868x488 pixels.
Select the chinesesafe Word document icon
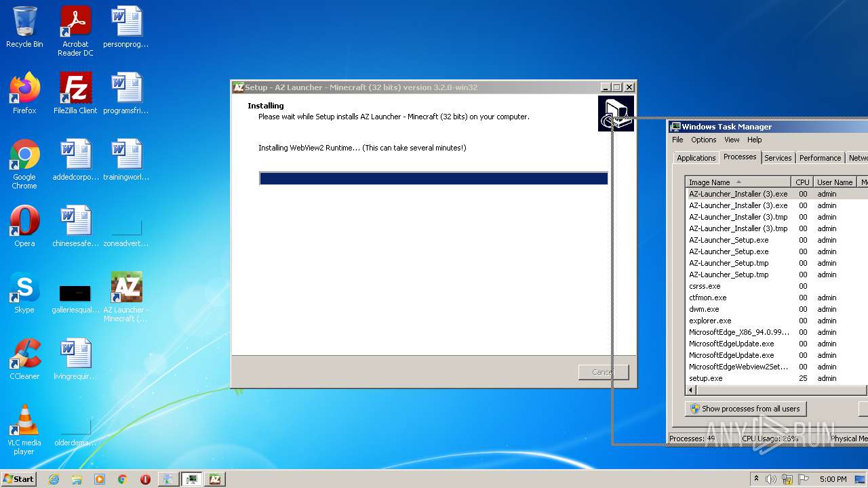pyautogui.click(x=75, y=226)
